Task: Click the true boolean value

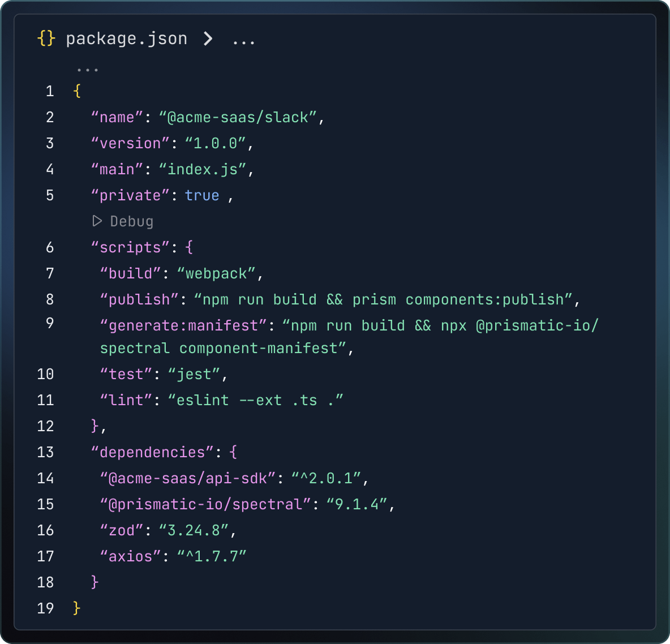Action: [x=202, y=195]
